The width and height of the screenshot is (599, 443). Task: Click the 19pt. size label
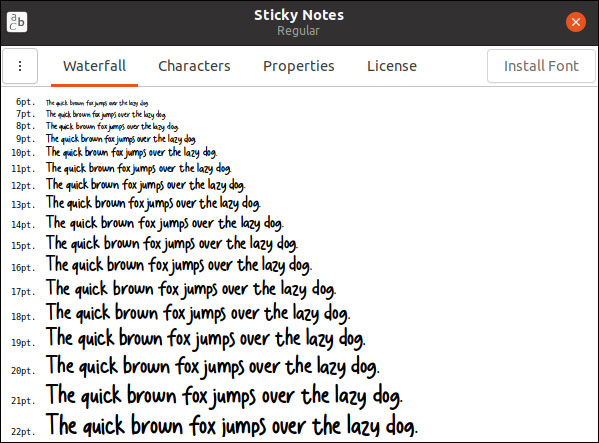(x=23, y=343)
